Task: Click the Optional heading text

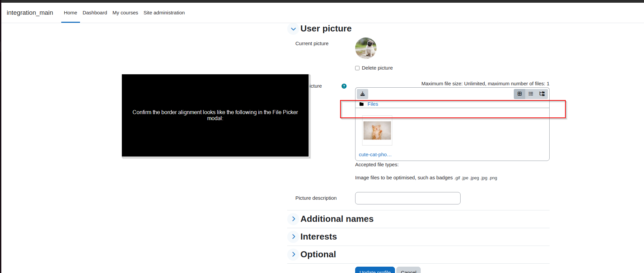Action: (318, 254)
